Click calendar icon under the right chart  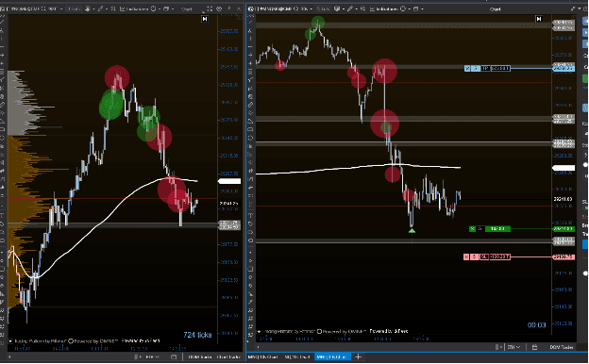pyautogui.click(x=534, y=347)
